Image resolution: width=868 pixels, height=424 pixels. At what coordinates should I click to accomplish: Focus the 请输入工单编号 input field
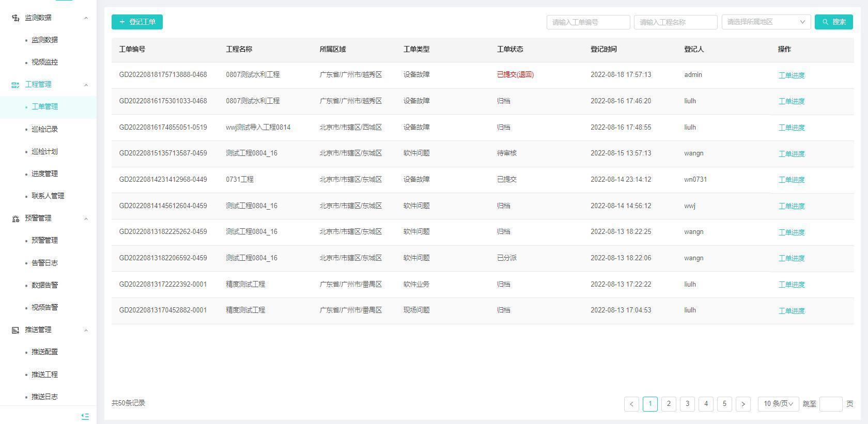tap(588, 22)
